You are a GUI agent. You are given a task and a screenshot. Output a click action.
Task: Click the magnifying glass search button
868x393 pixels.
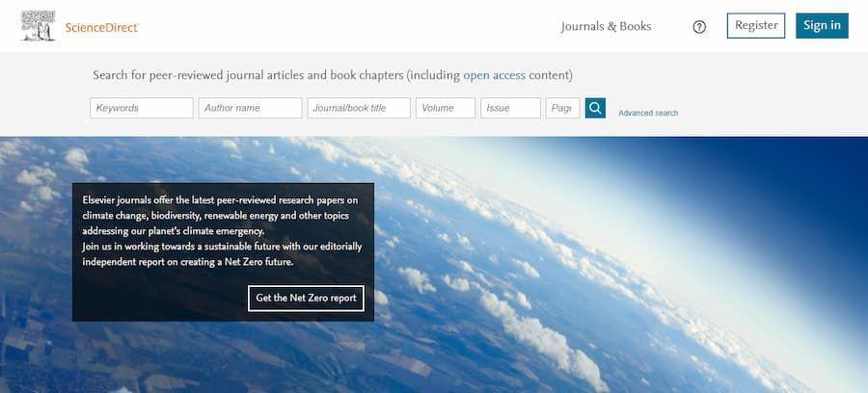click(x=595, y=108)
